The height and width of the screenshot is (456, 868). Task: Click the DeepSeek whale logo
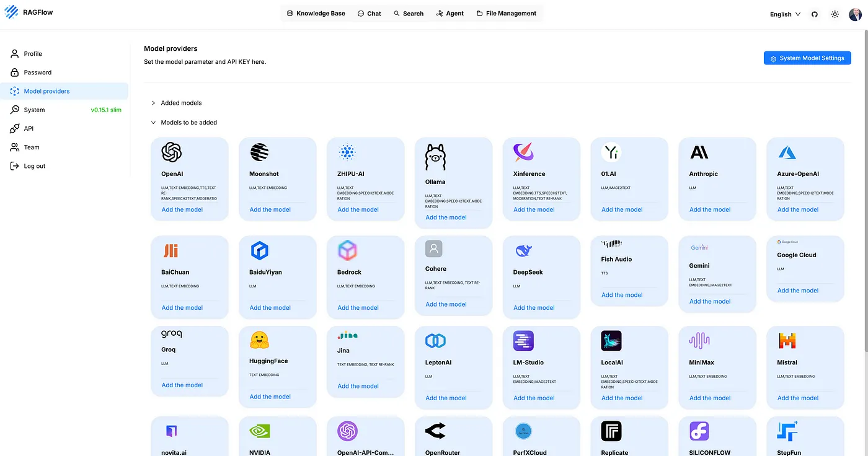pos(523,250)
